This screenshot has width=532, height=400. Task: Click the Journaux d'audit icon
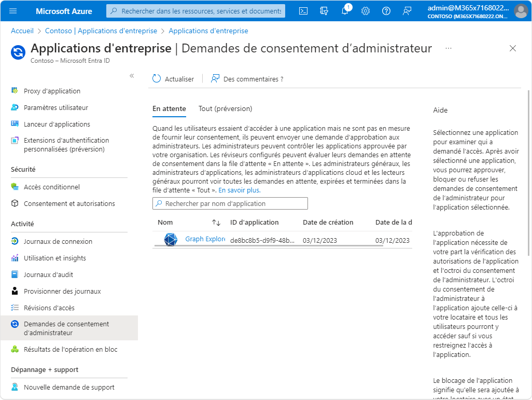[x=15, y=274]
